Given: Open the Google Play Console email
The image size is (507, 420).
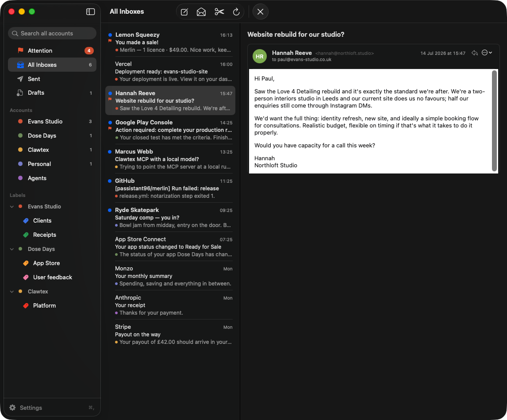Looking at the screenshot, I should tap(170, 130).
